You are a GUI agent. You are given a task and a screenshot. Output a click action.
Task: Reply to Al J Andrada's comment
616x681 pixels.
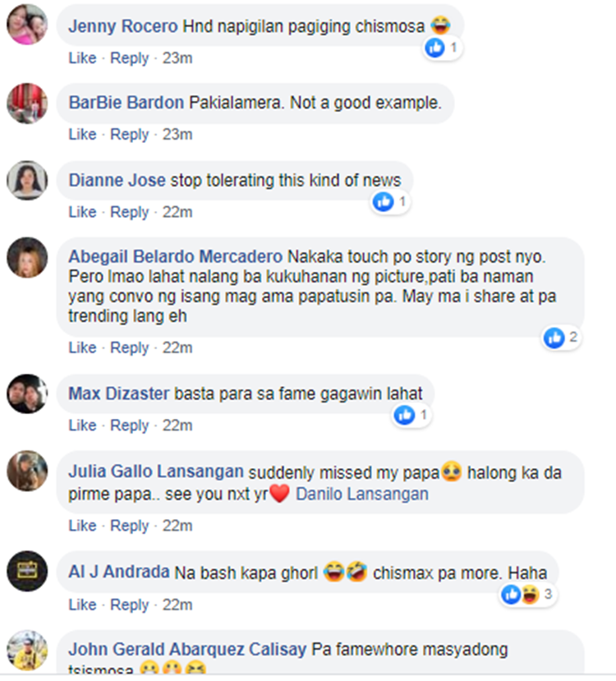click(130, 605)
